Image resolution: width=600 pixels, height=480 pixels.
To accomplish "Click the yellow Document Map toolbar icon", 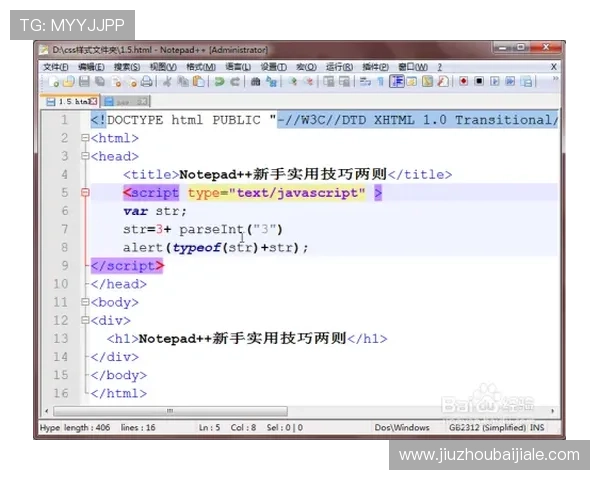I will point(427,82).
